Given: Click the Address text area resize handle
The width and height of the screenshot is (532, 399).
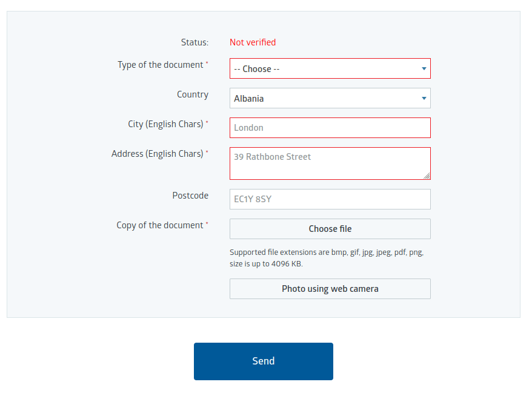Looking at the screenshot, I should click(x=427, y=176).
